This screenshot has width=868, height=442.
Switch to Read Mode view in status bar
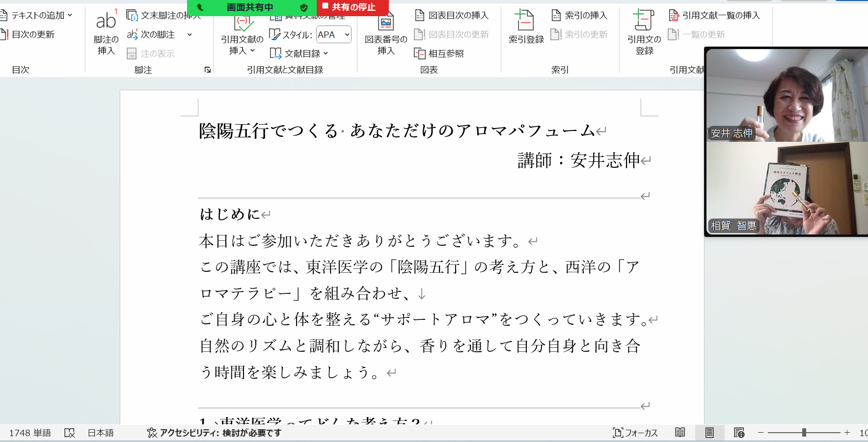click(680, 433)
